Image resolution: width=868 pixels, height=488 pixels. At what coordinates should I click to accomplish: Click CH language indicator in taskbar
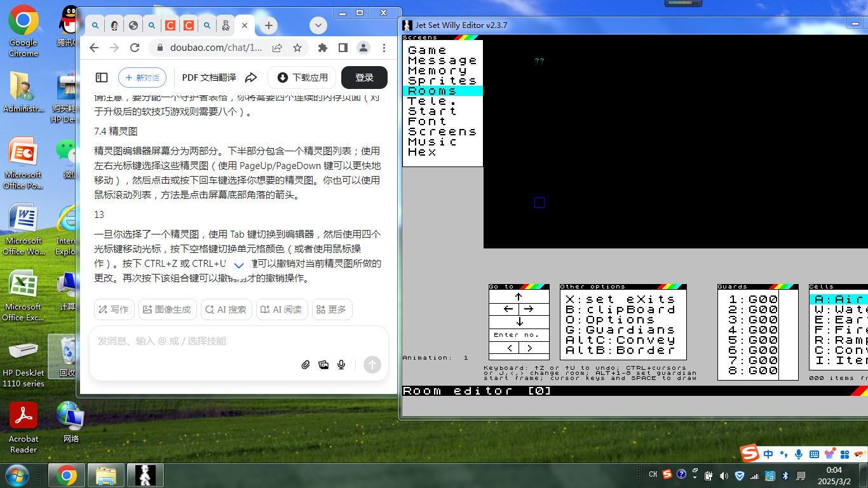(653, 475)
